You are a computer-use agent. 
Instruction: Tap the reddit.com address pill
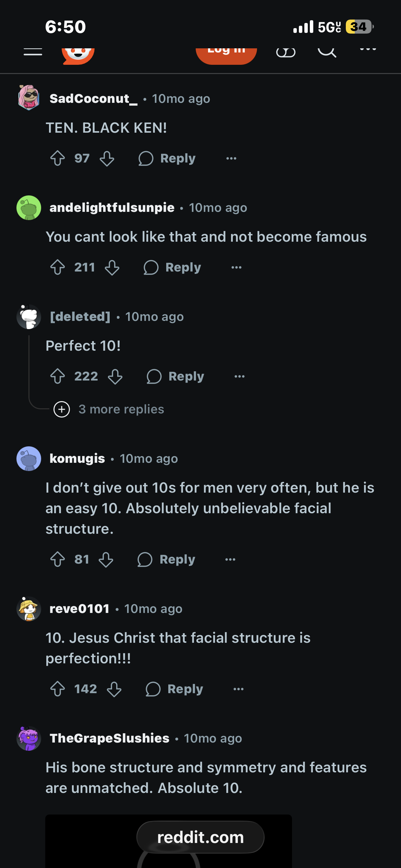pyautogui.click(x=200, y=837)
